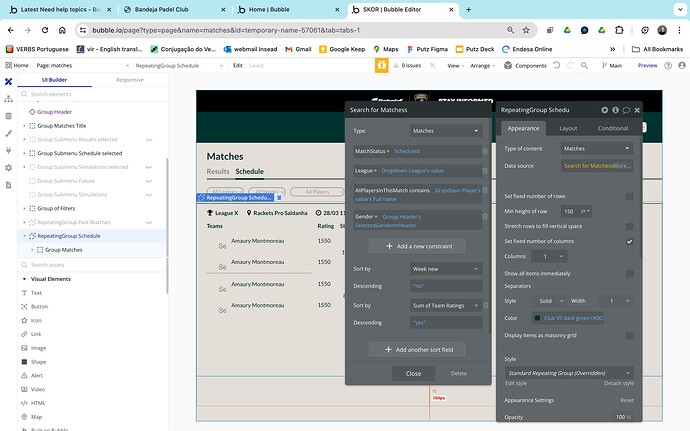Click the Components cube icon
Screen dimensions: 690x431
point(508,65)
